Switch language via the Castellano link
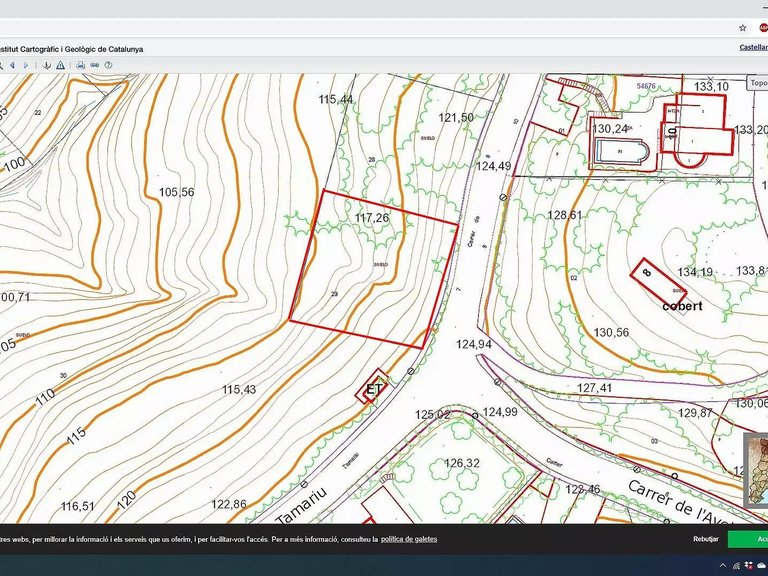 coord(753,48)
